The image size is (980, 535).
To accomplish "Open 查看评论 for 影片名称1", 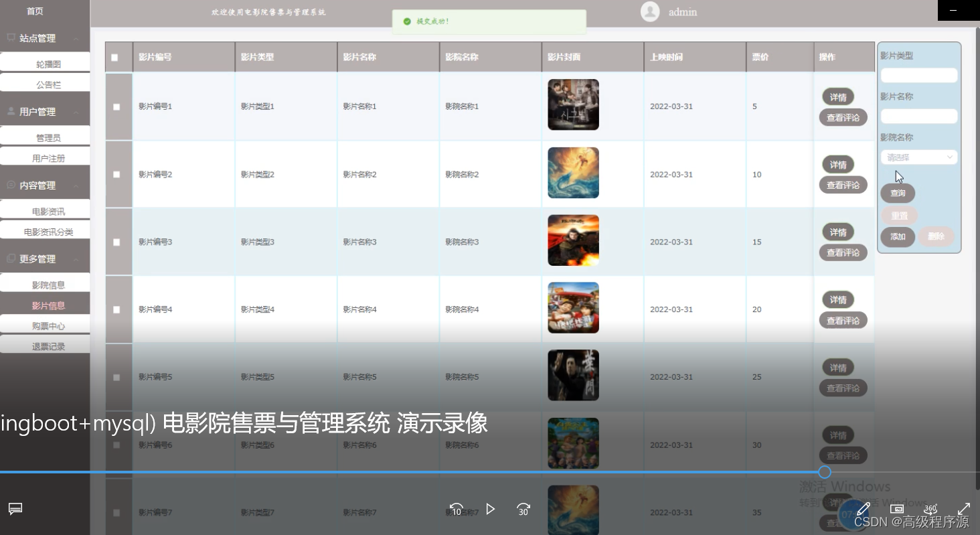I will pos(843,117).
